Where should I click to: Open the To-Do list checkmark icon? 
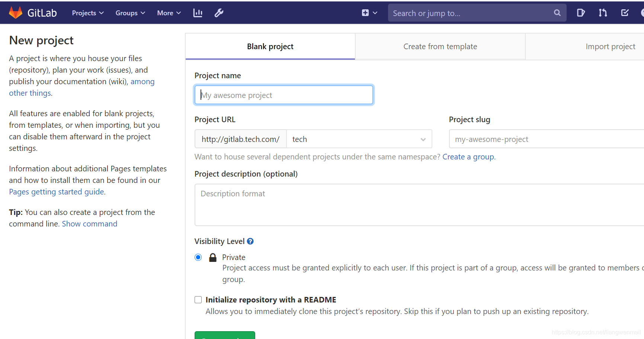(x=625, y=12)
